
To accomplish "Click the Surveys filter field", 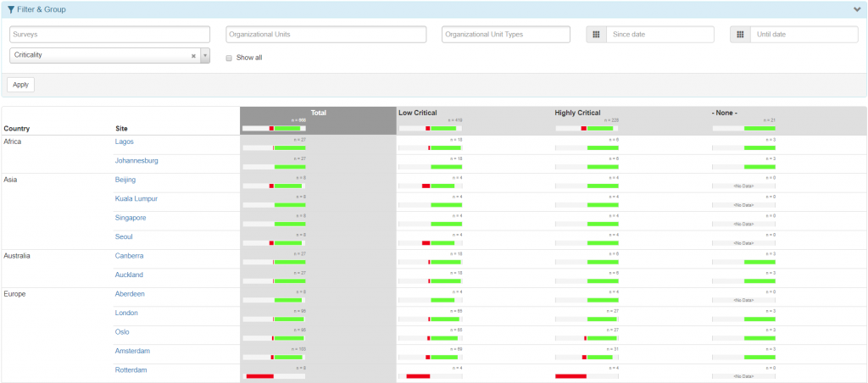I will pyautogui.click(x=109, y=35).
